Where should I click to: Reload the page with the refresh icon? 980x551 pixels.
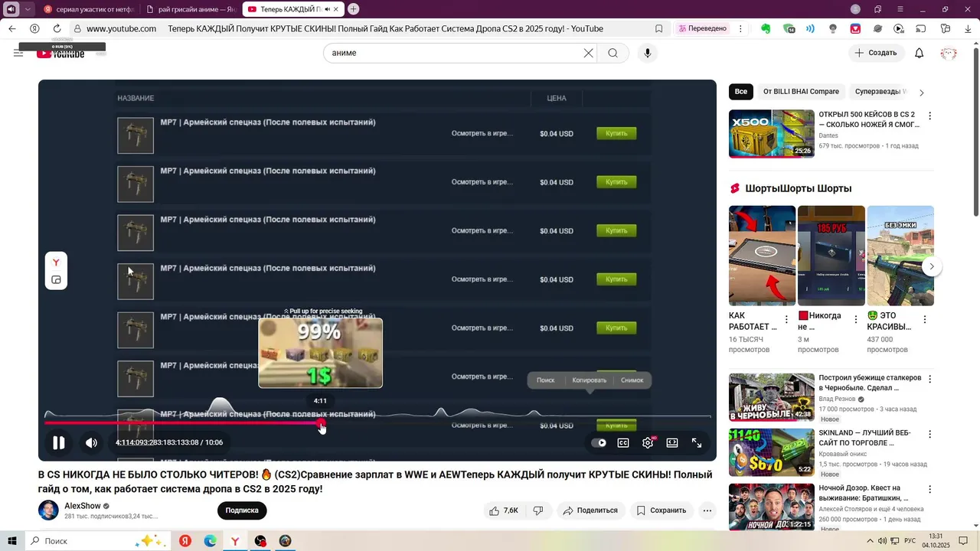pos(57,28)
